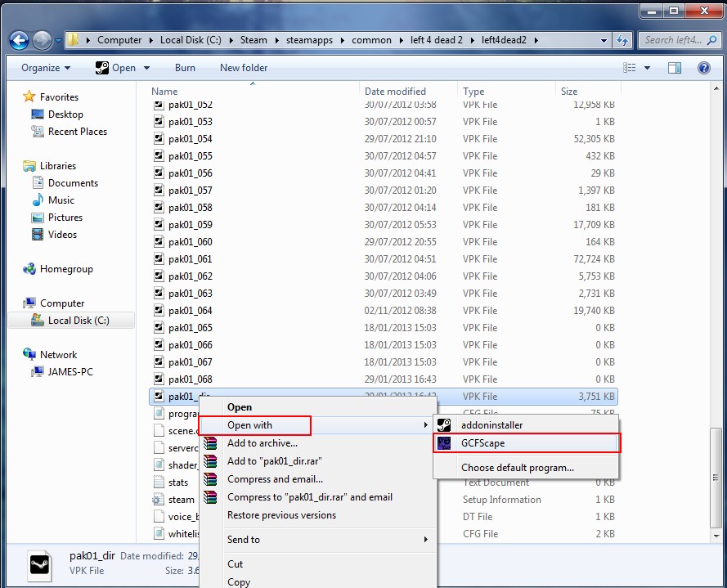Viewport: 727px width, 588px height.
Task: Select Open with in the context menu
Action: [255, 425]
